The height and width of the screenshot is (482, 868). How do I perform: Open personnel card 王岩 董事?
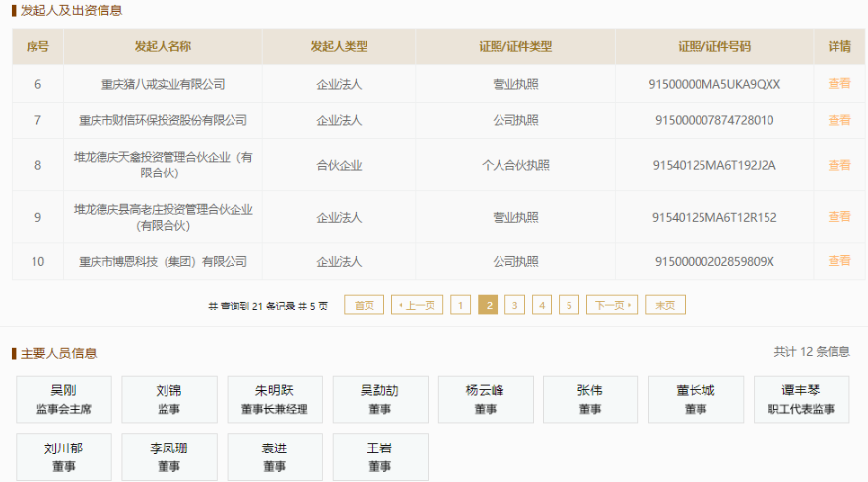(380, 457)
